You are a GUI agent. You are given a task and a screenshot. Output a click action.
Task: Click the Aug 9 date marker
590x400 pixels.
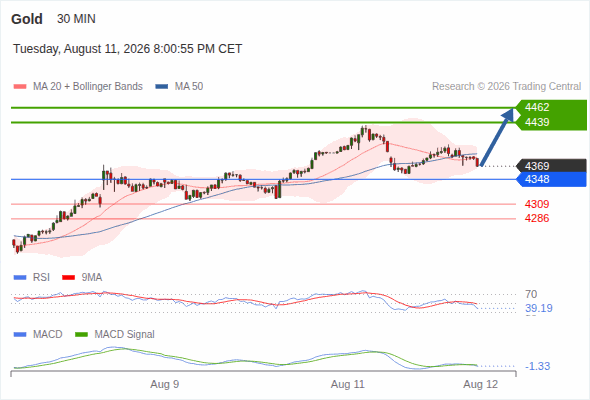[x=165, y=385]
